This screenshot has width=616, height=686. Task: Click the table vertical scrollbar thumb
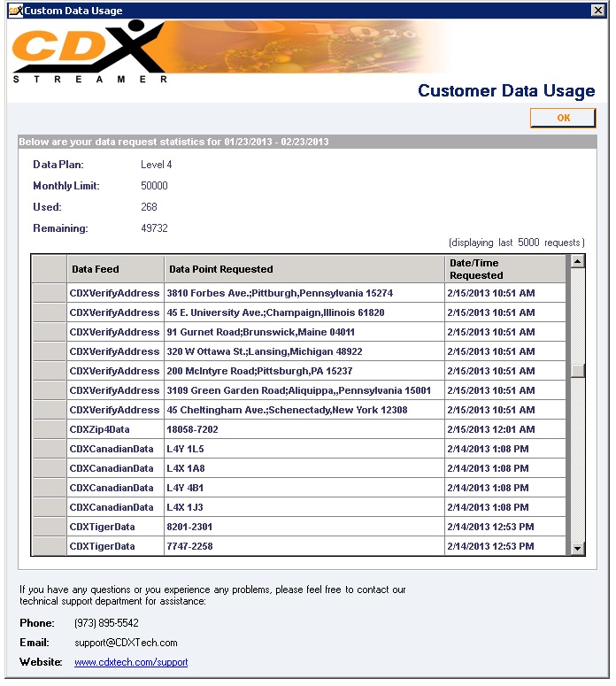point(577,370)
